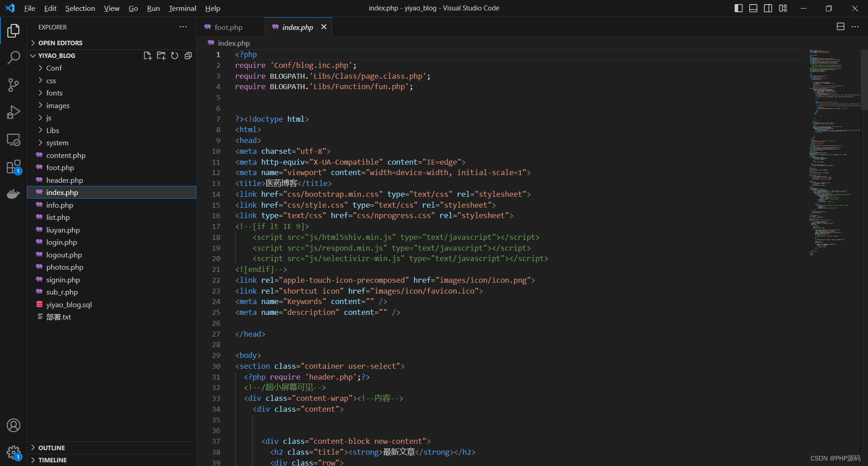Open the Remote Explorer view
This screenshot has height=466, width=868.
(x=14, y=140)
